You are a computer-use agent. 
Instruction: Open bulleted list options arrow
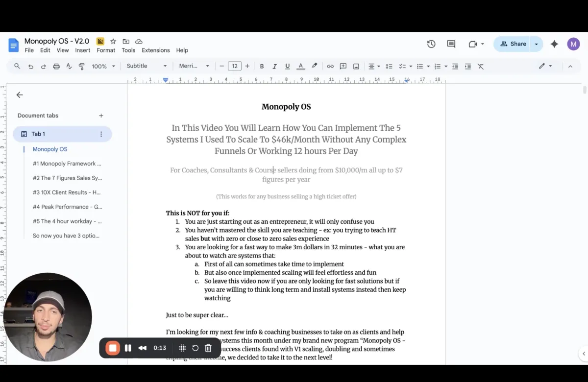tap(428, 66)
